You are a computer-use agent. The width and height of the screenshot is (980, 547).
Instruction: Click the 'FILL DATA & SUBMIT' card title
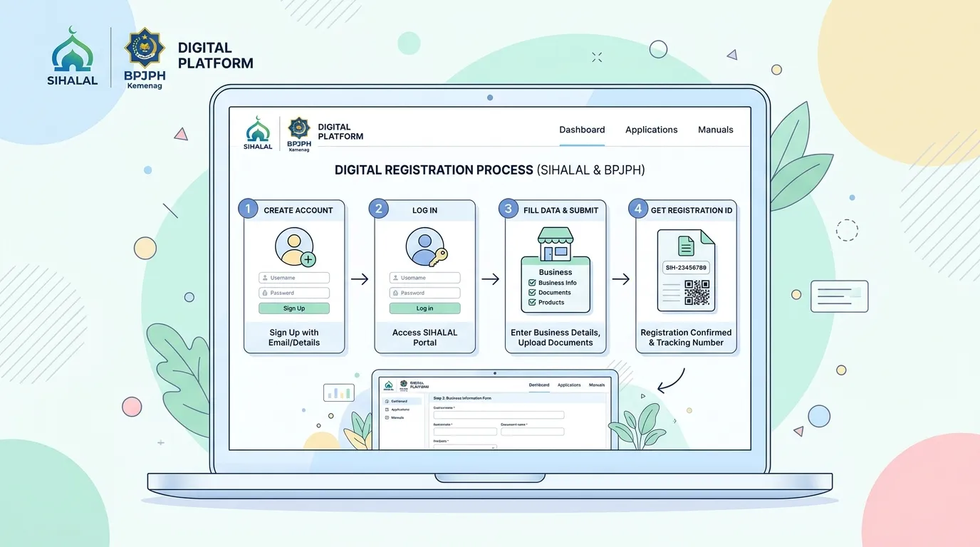561,210
